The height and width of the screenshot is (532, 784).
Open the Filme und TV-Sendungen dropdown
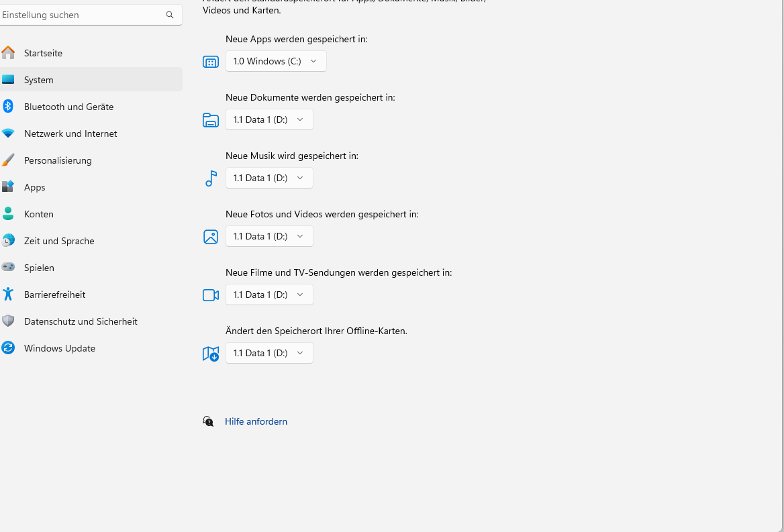point(270,295)
